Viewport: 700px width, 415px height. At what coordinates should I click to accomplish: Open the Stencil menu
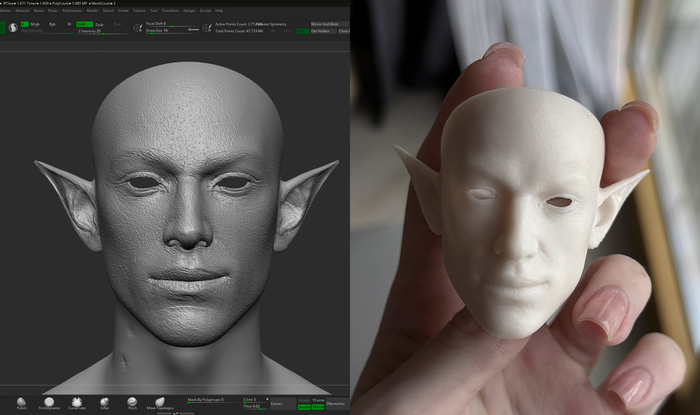click(108, 10)
